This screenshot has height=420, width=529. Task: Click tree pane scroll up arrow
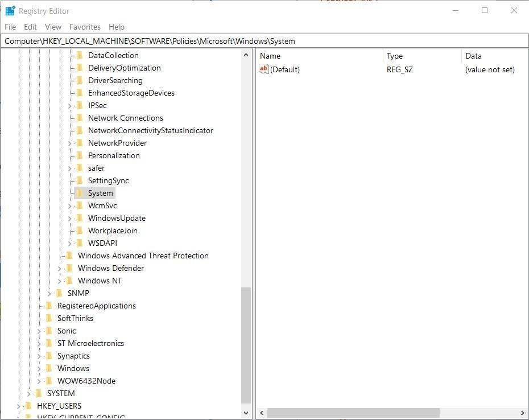coord(246,55)
